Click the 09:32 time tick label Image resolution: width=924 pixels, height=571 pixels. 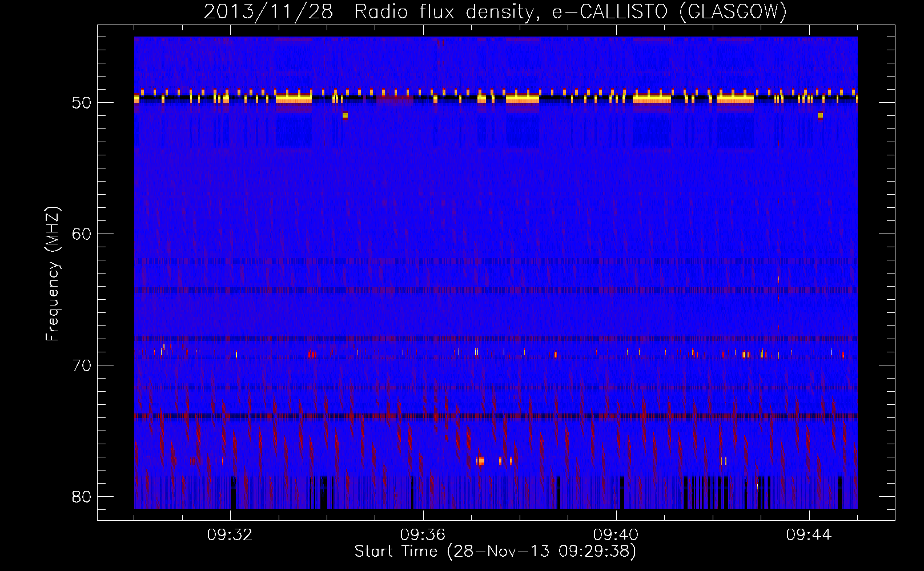point(230,535)
